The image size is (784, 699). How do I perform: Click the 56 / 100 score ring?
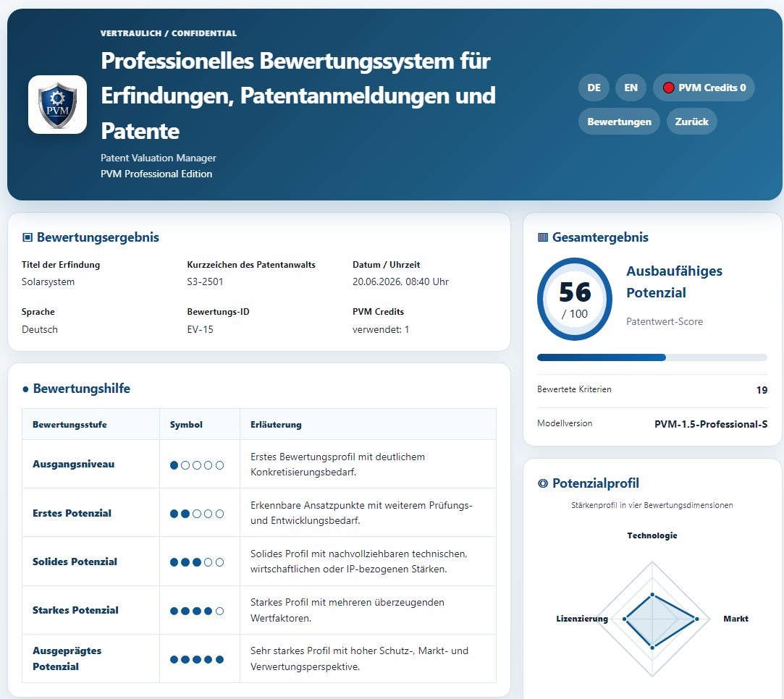click(x=575, y=299)
